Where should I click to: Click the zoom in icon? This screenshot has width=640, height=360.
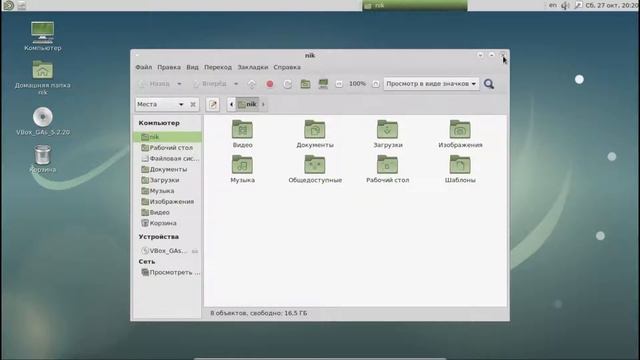click(x=376, y=84)
